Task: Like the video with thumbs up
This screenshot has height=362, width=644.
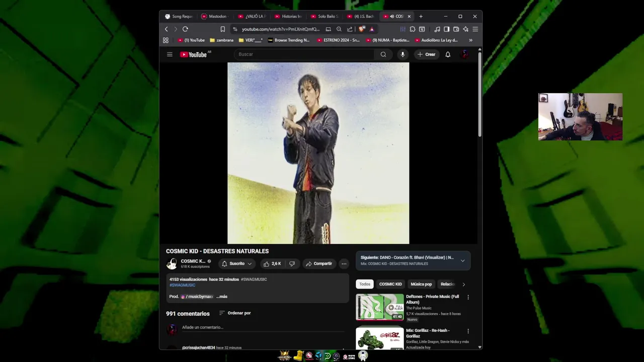Action: coord(272,263)
